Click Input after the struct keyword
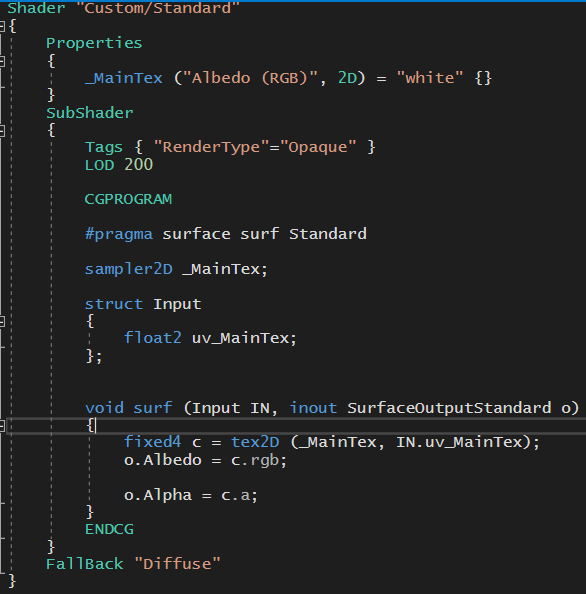The image size is (586, 594). point(177,305)
